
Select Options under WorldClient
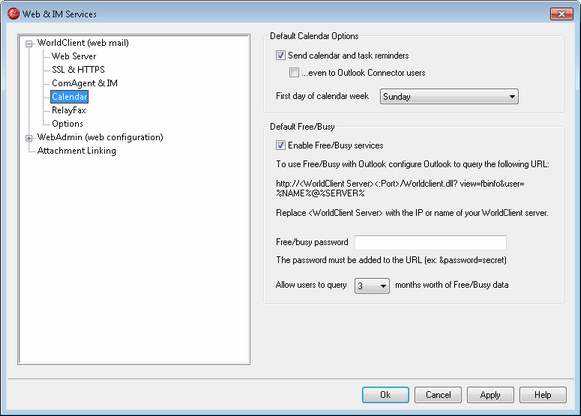coord(67,124)
